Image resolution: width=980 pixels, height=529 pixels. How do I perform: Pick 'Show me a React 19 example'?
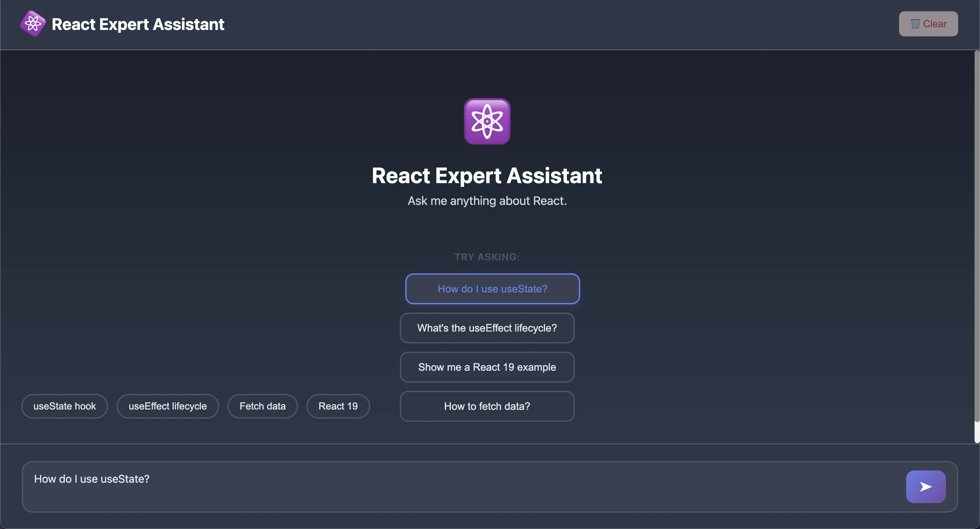487,367
